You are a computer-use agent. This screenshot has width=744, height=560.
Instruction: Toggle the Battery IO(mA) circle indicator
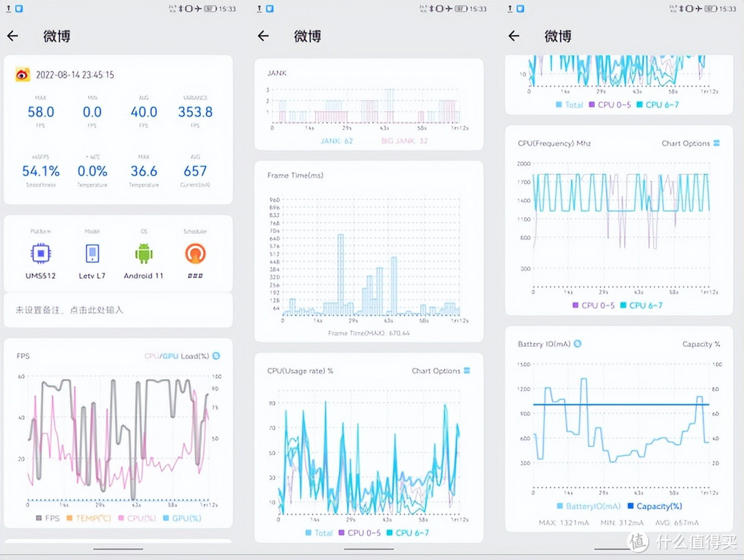click(577, 344)
